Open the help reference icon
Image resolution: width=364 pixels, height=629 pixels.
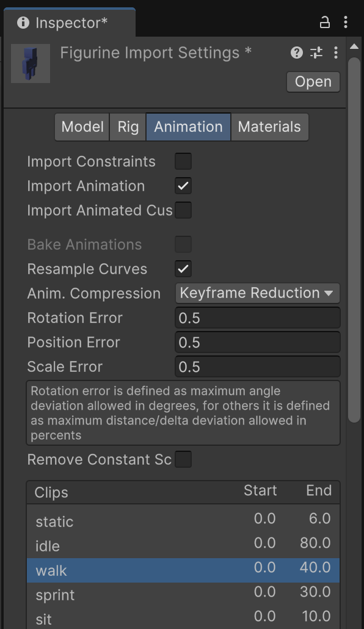(x=297, y=53)
